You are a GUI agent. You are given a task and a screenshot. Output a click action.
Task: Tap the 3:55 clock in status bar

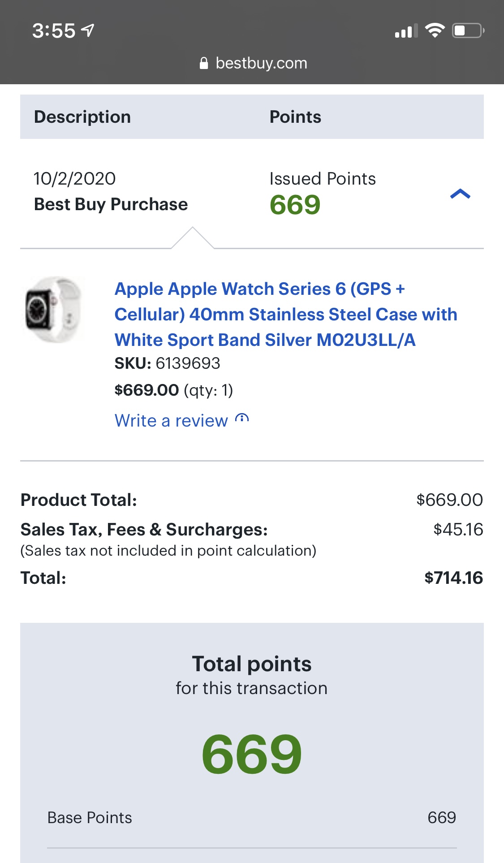54,31
